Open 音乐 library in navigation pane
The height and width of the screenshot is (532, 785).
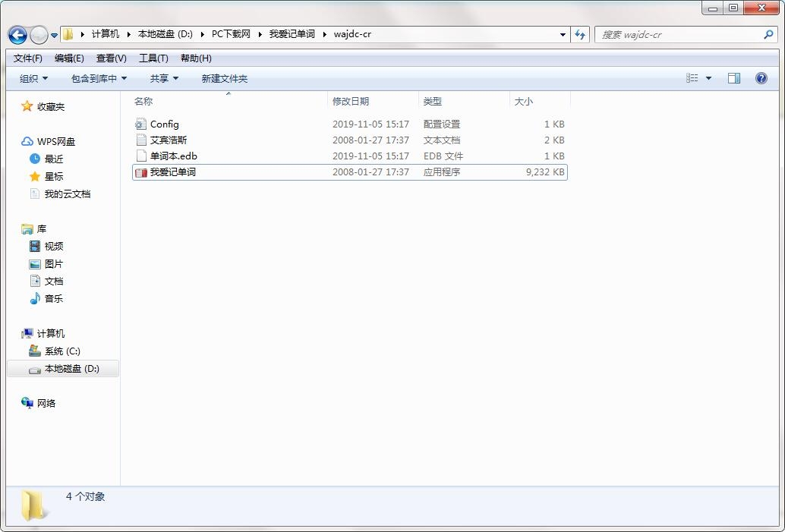[54, 299]
